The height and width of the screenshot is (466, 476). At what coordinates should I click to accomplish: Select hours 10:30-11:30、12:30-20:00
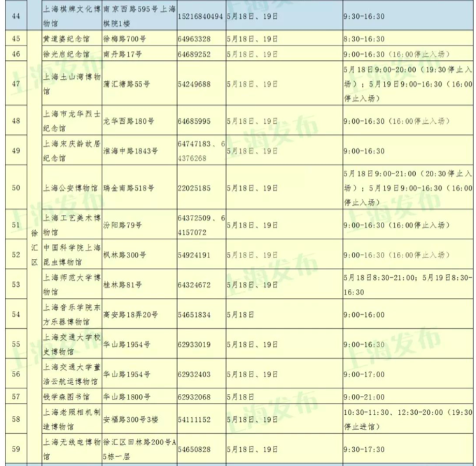pyautogui.click(x=393, y=412)
